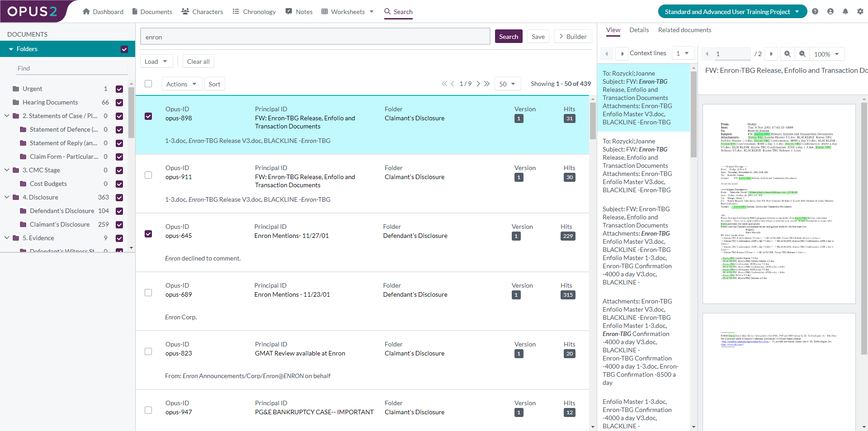This screenshot has height=431, width=868.
Task: Open the user account icon
Action: click(830, 11)
